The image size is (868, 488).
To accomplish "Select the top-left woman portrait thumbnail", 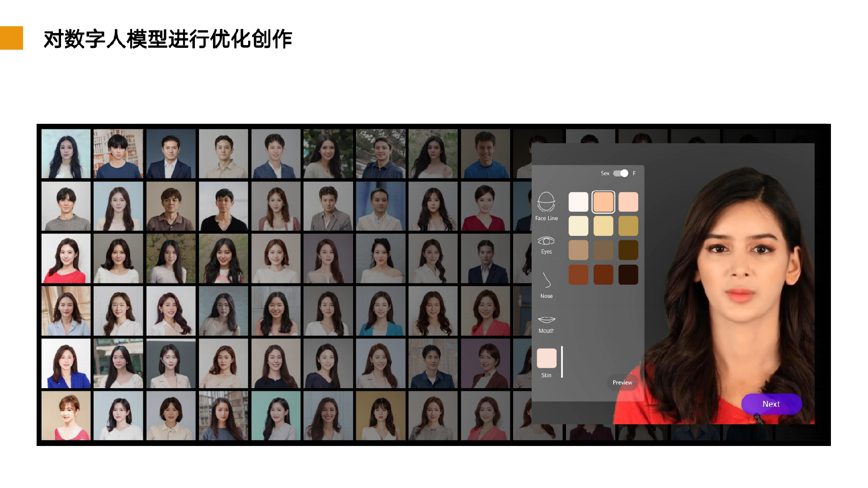I will [66, 154].
